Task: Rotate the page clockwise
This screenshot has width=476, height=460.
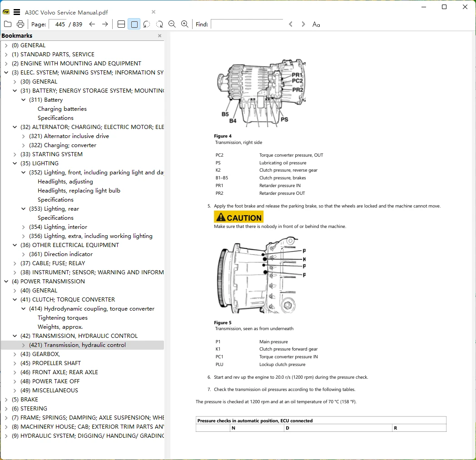Action: (159, 24)
